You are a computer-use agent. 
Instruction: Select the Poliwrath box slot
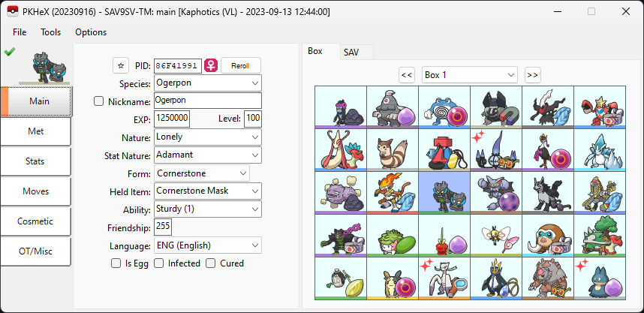tap(444, 107)
